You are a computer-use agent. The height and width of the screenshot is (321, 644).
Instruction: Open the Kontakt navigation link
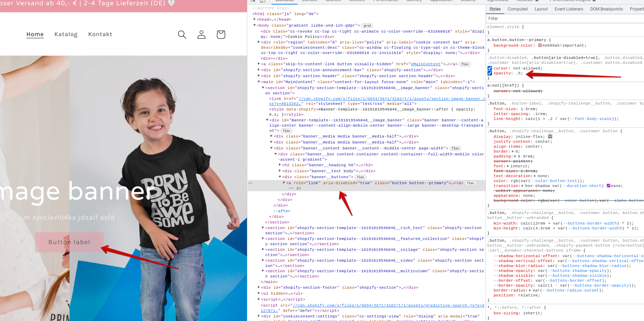pos(100,34)
